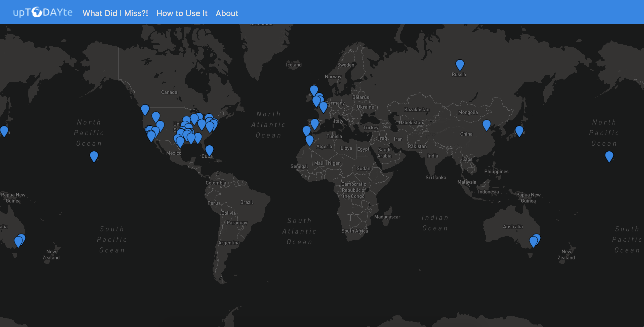Screen dimensions: 644x327
Task: Click the marker over southeastern Australia at left edge
Action: [18, 241]
